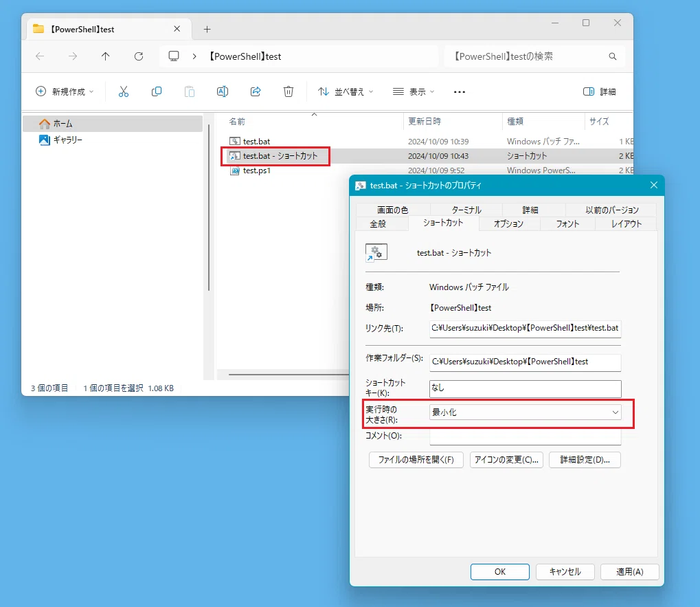Image resolution: width=700 pixels, height=607 pixels.
Task: Navigate up one folder level
Action: (105, 56)
